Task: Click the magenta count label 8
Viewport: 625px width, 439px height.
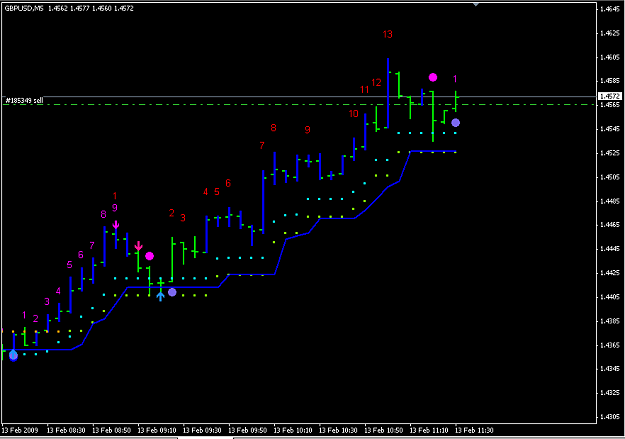Action: [x=104, y=215]
